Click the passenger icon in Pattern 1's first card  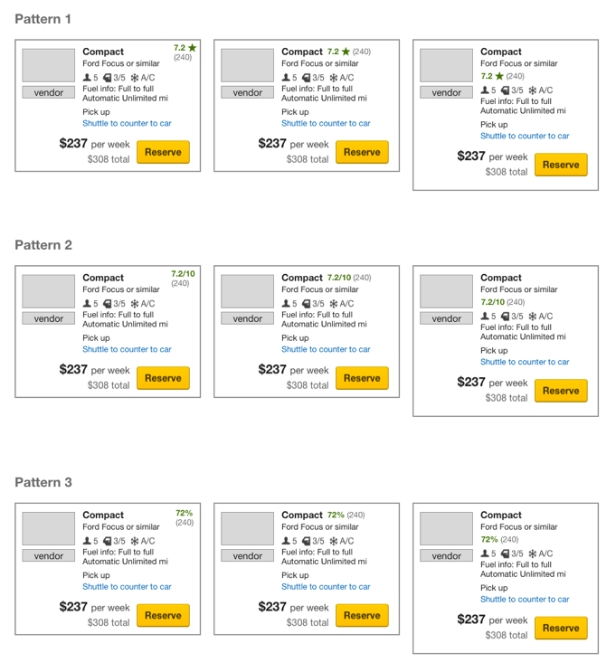(x=87, y=78)
